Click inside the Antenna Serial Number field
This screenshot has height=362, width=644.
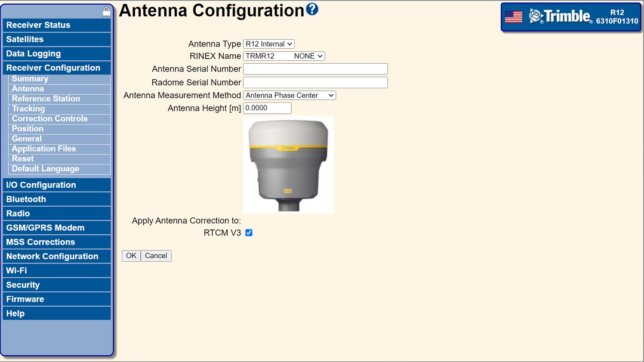pos(315,68)
